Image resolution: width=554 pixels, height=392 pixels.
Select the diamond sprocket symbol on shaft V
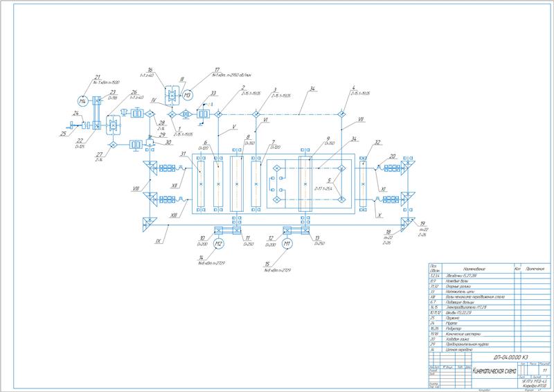pos(218,114)
